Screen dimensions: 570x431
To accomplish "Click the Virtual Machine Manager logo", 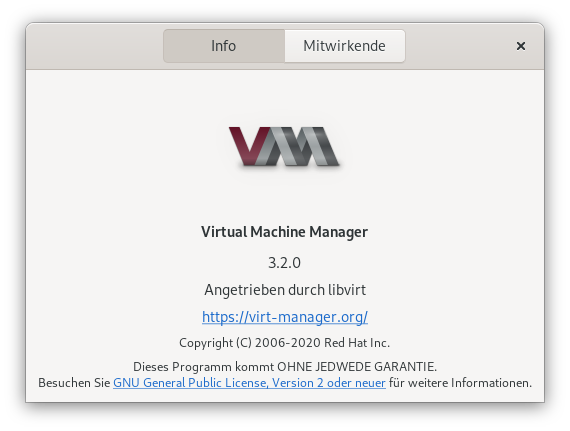I will (x=285, y=147).
